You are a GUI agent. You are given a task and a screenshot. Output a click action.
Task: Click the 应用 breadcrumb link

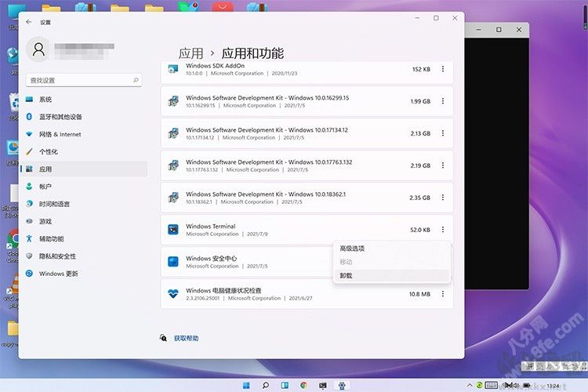191,53
